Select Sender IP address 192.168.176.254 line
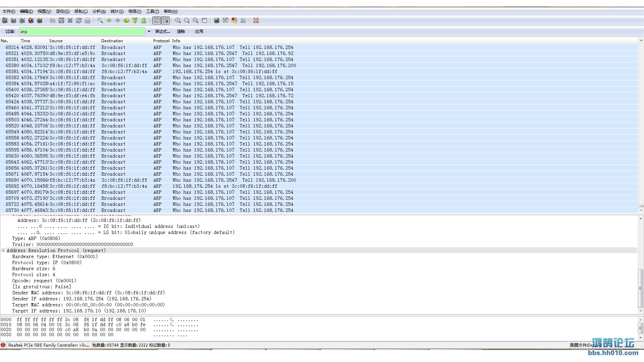 click(82, 299)
